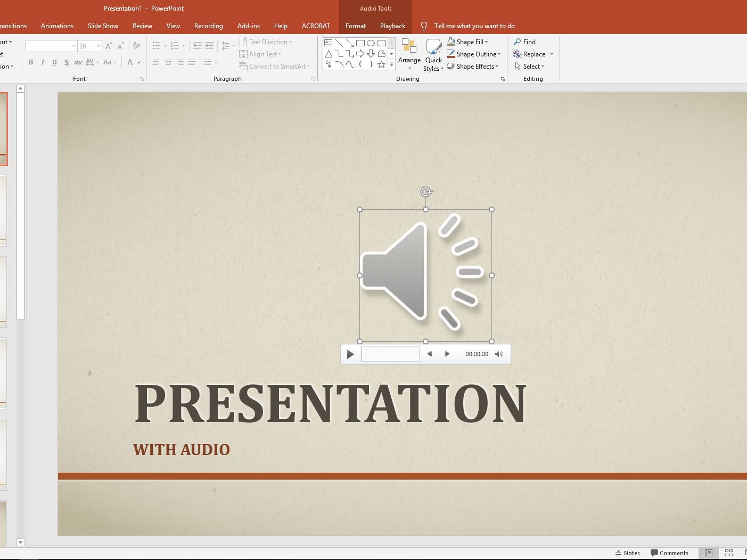Open font name combo box dropdown

coord(73,46)
